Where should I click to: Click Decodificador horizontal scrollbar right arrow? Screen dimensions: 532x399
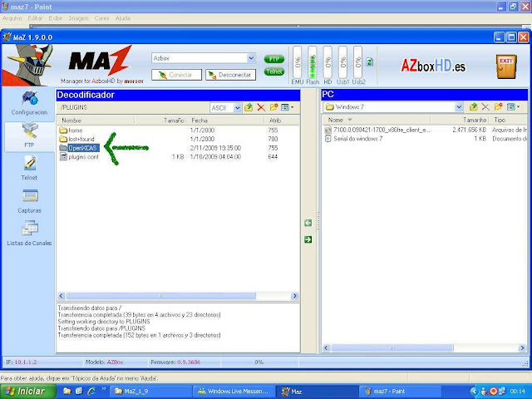pos(295,296)
